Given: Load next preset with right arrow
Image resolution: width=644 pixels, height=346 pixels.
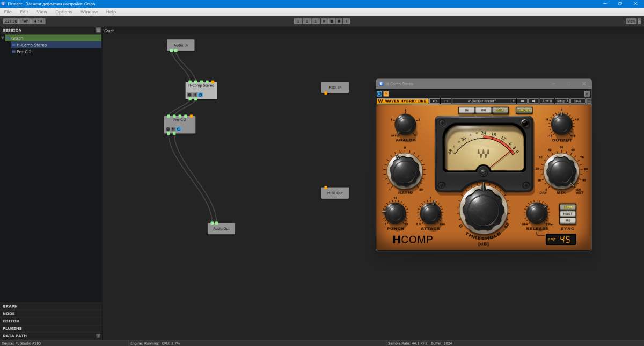Looking at the screenshot, I should [533, 101].
